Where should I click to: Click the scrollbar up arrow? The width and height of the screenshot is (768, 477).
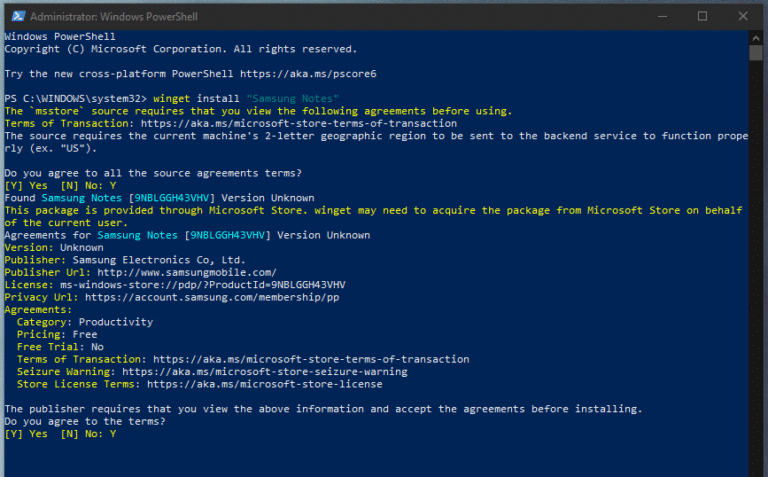pyautogui.click(x=758, y=38)
